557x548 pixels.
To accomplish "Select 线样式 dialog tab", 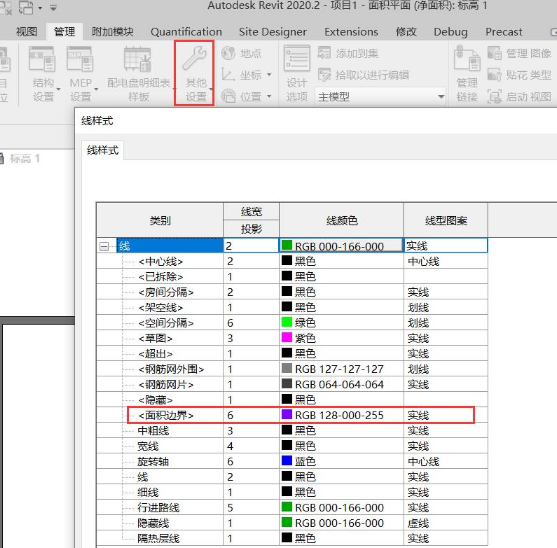I will [x=103, y=150].
